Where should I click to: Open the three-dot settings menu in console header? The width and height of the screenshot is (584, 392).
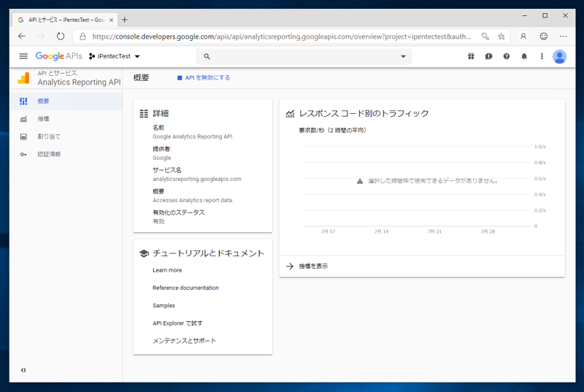(542, 56)
